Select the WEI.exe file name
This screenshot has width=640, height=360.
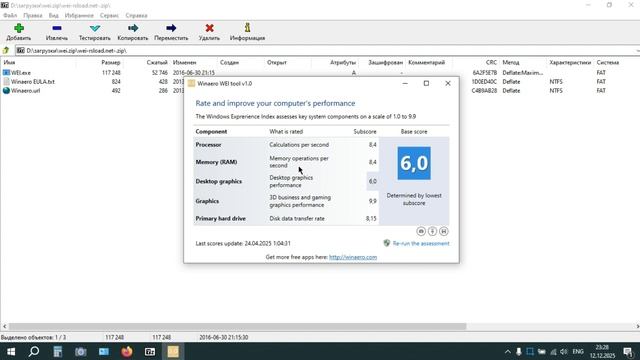click(21, 72)
